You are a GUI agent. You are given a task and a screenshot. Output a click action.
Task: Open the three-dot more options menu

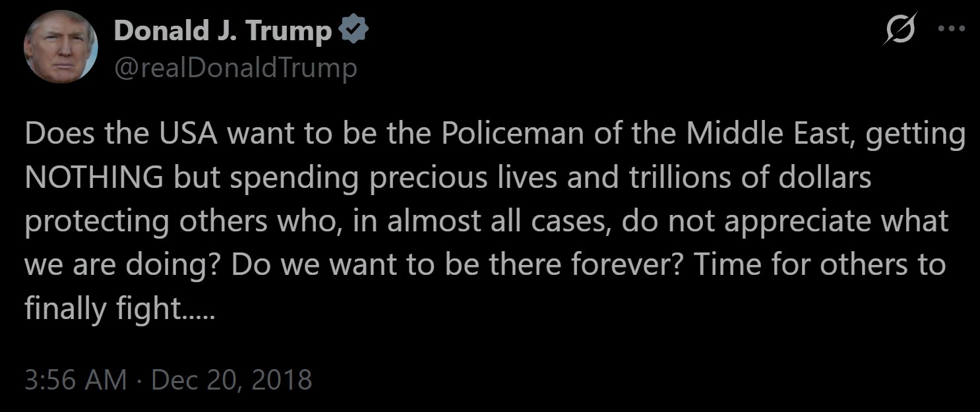tap(950, 30)
